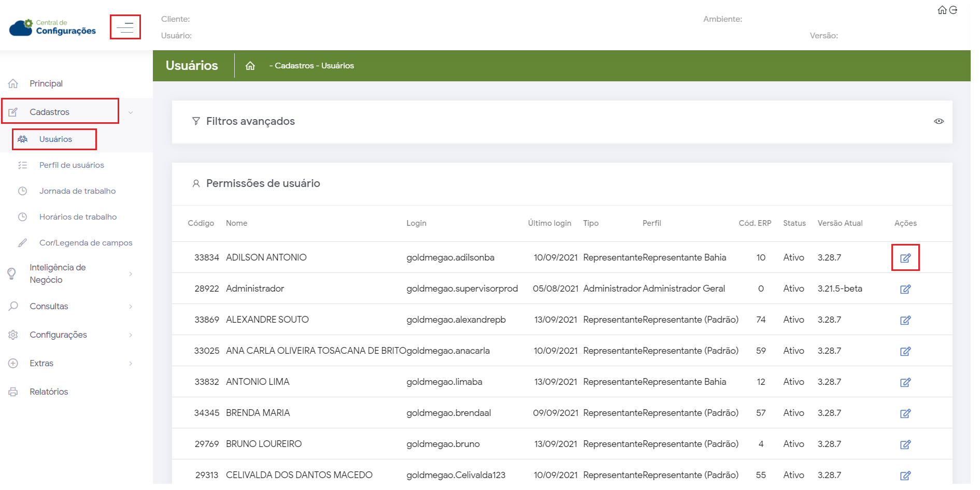
Task: Click the logout icon at top right
Action: click(953, 10)
